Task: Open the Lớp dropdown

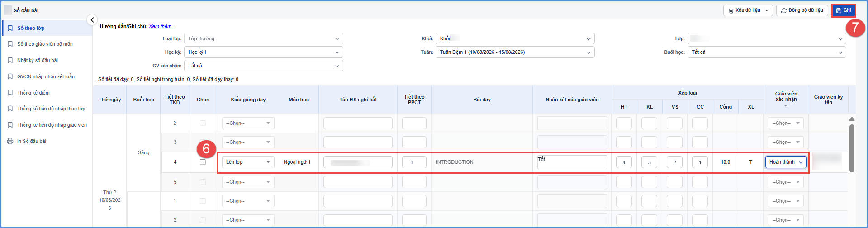Action: click(x=767, y=39)
